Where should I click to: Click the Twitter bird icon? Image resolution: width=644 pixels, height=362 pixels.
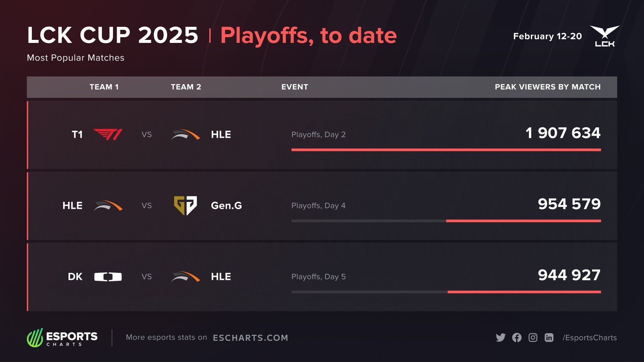coord(500,338)
